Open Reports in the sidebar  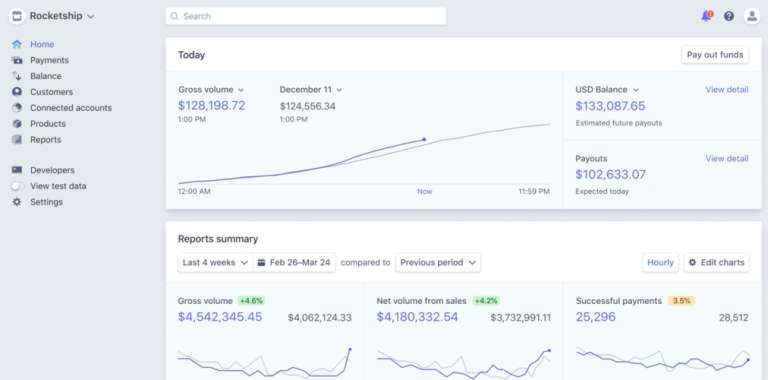(x=46, y=140)
